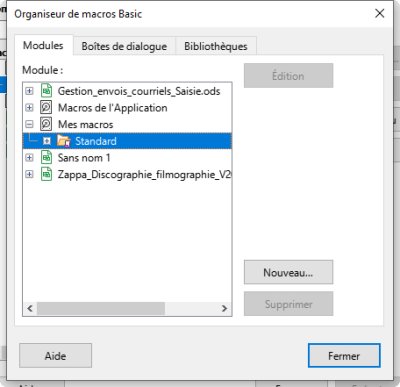Expand the Macros de l'Application node

(29, 108)
